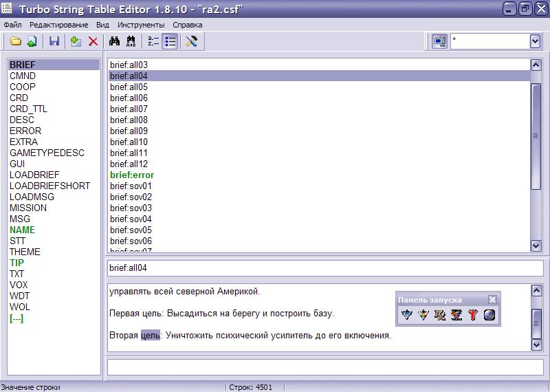Click the status bar text Строк: 4501

[x=250, y=387]
